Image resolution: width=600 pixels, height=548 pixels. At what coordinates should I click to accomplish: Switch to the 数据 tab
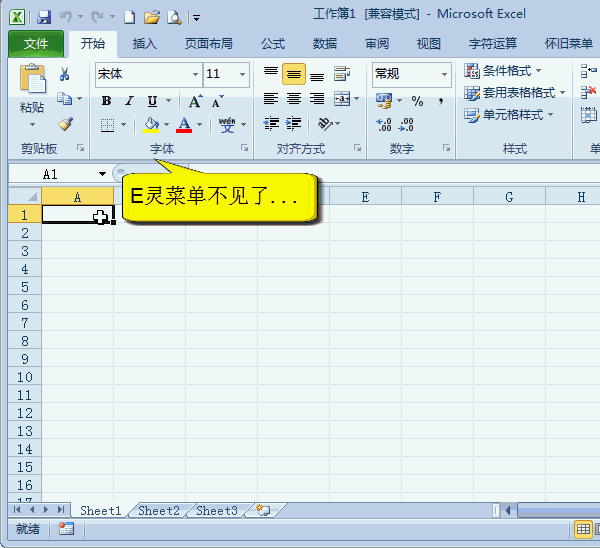point(325,44)
